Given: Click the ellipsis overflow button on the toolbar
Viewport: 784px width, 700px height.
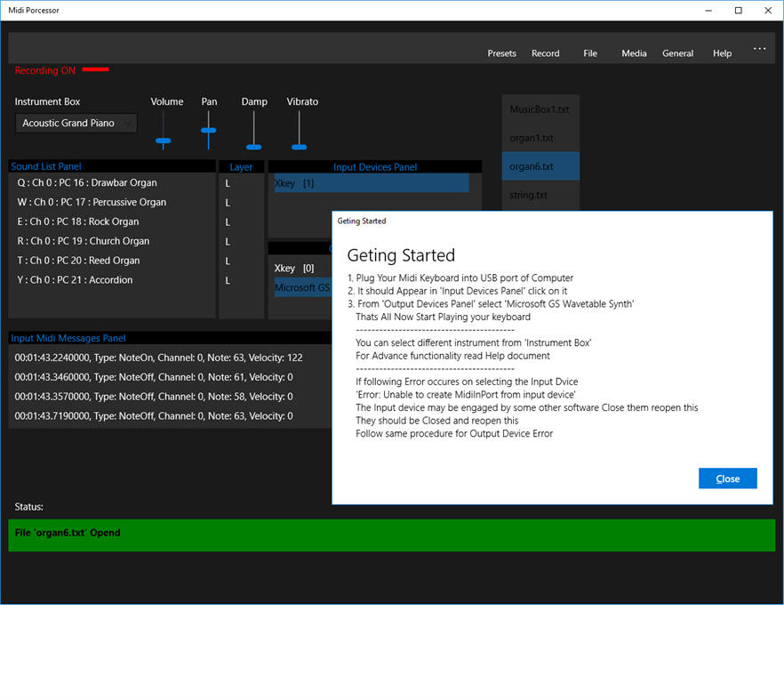Looking at the screenshot, I should click(760, 49).
